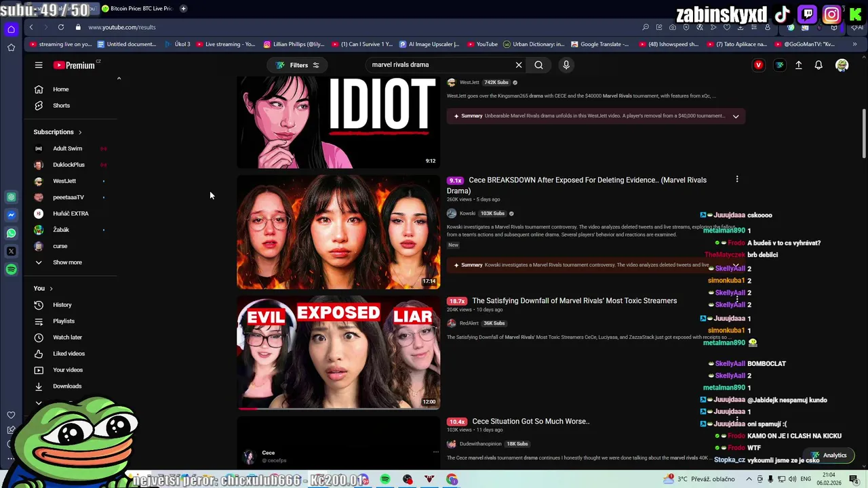Viewport: 868px width, 488px height.
Task: Run search with the magnifier button
Action: click(538, 65)
